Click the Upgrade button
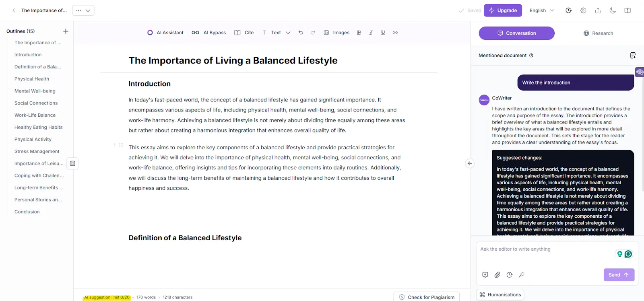Screen dimensions: 644x301 [503, 10]
